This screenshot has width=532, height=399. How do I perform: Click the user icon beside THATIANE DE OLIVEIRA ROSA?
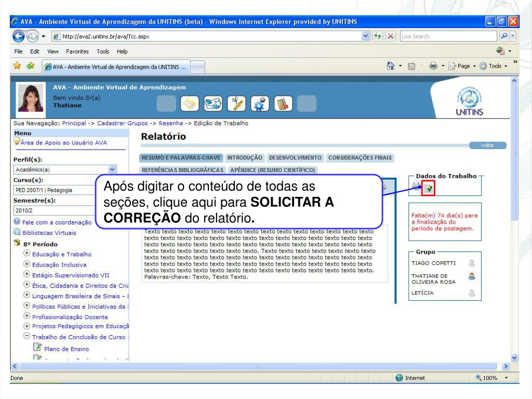pyautogui.click(x=472, y=276)
